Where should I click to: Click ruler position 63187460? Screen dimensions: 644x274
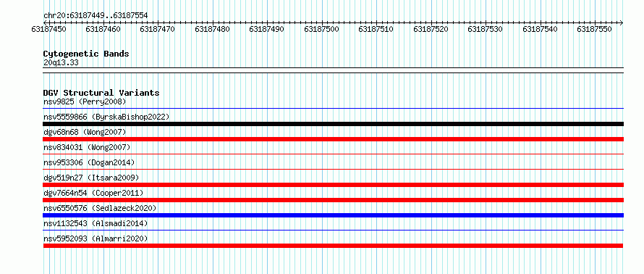103,29
